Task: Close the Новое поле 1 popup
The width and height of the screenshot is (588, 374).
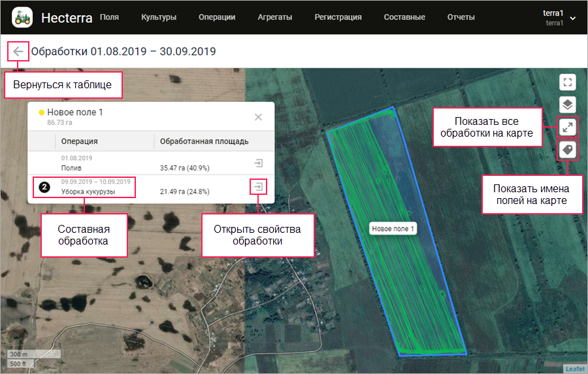Action: click(258, 117)
